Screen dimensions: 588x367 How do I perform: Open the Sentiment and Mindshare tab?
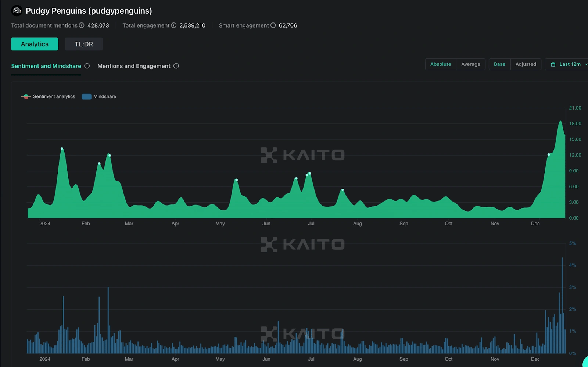pyautogui.click(x=46, y=66)
